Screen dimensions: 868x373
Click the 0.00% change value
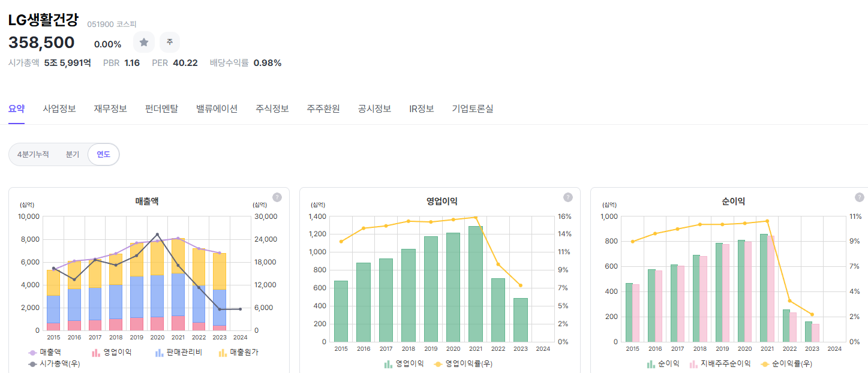click(x=108, y=44)
